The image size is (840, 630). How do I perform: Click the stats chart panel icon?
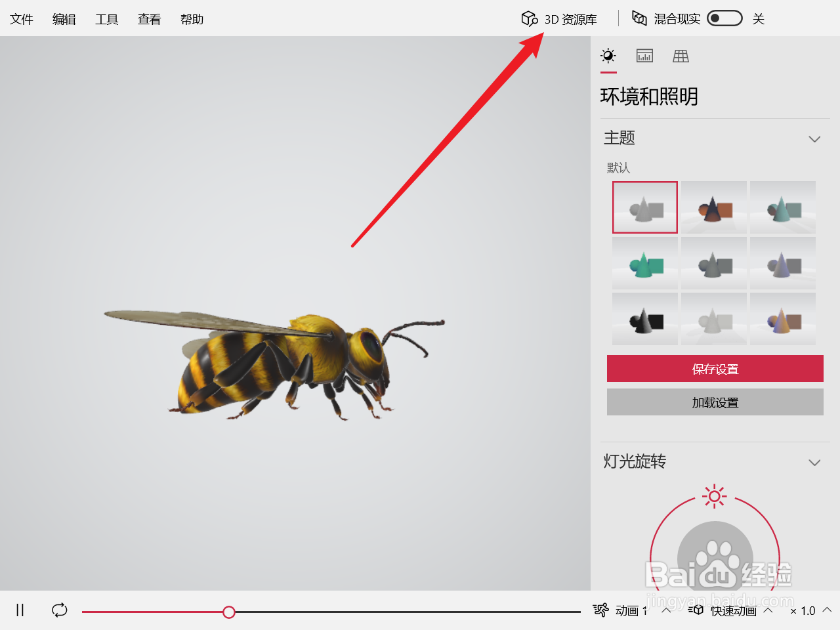[x=644, y=56]
